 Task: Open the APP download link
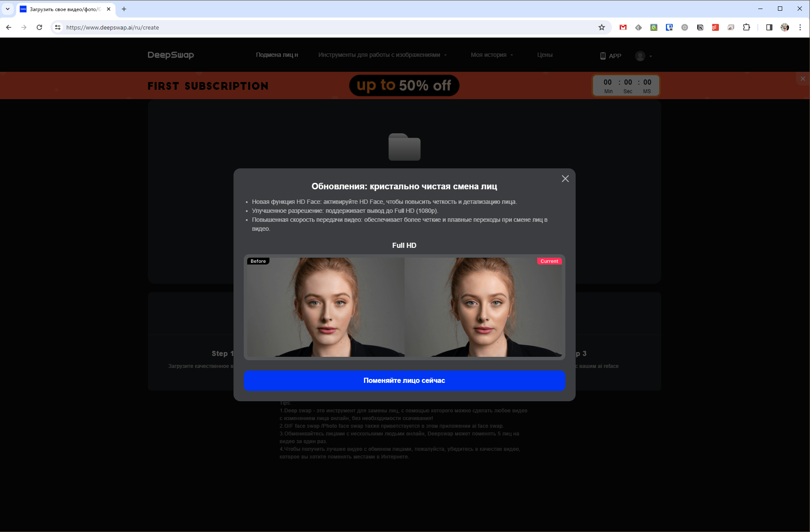610,56
